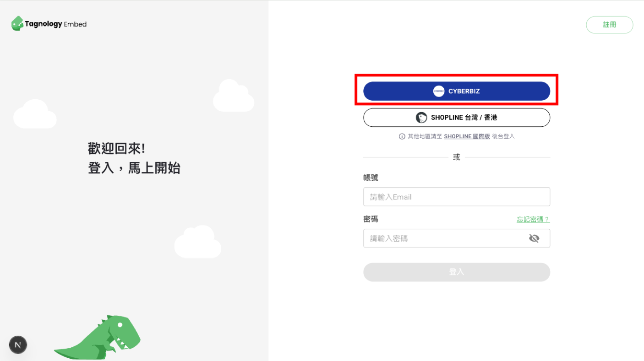The height and width of the screenshot is (361, 644).
Task: Toggle password visibility eye icon
Action: (x=534, y=238)
